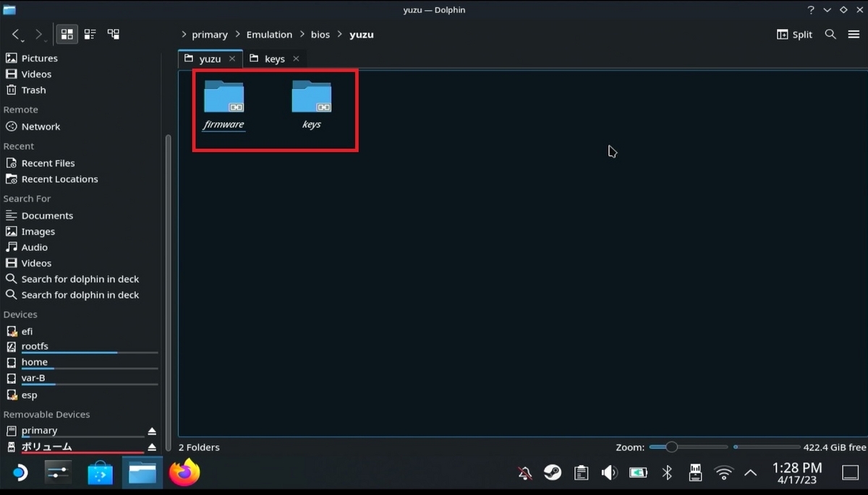Open the search magnifier in toolbar
Screen dimensions: 868x495
click(x=830, y=34)
